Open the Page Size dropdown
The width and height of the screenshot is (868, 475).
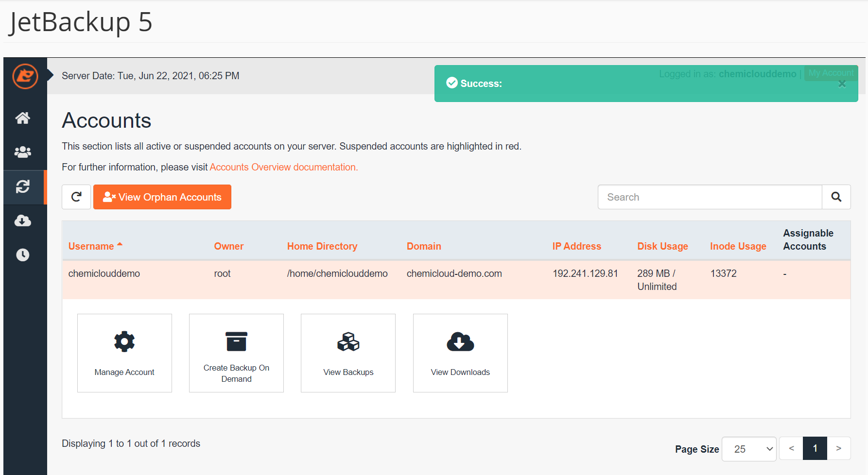(x=748, y=449)
